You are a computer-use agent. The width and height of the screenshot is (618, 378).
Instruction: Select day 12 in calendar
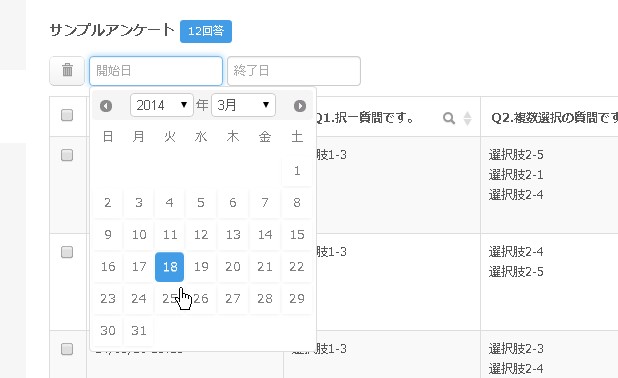[201, 235]
